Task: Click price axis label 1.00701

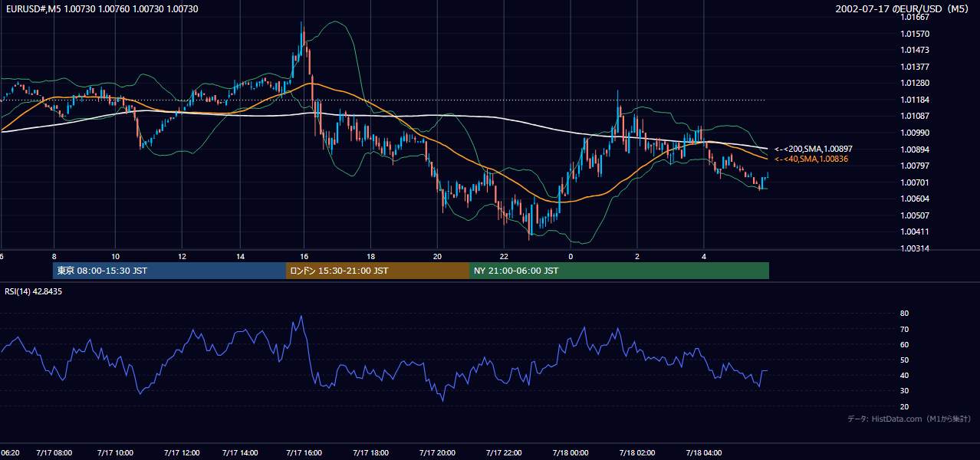Action: 915,182
